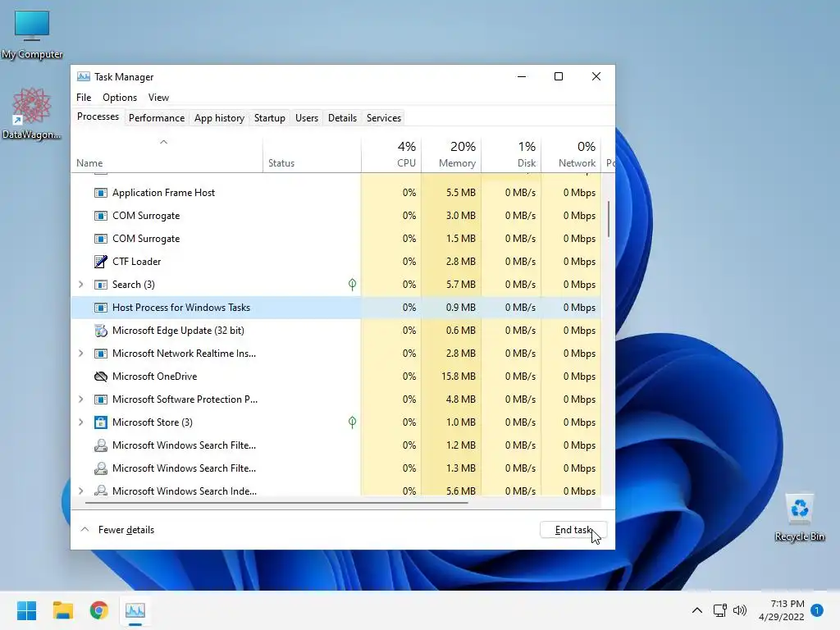Select the Windows Search Filter 1.3 MB row

336,468
